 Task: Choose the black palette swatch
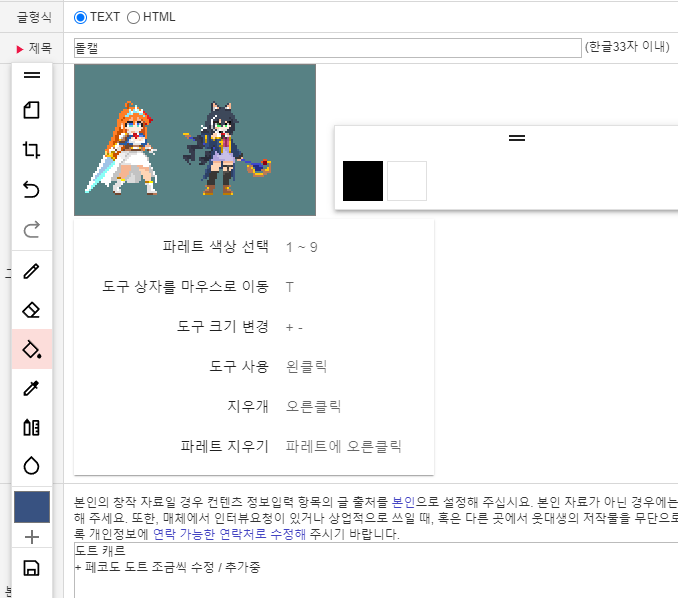pyautogui.click(x=363, y=181)
